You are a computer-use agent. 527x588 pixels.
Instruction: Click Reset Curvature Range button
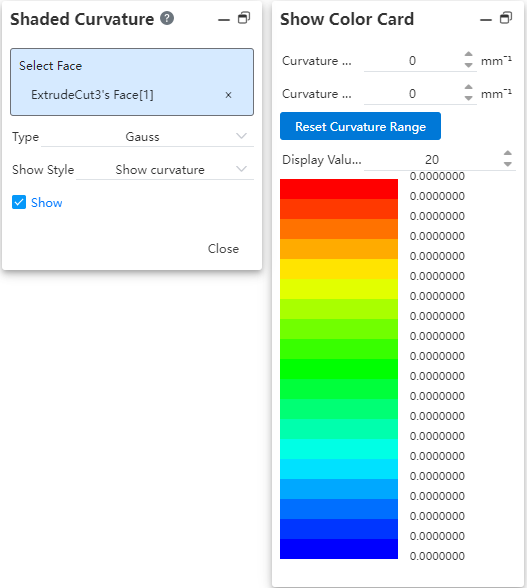click(x=360, y=126)
